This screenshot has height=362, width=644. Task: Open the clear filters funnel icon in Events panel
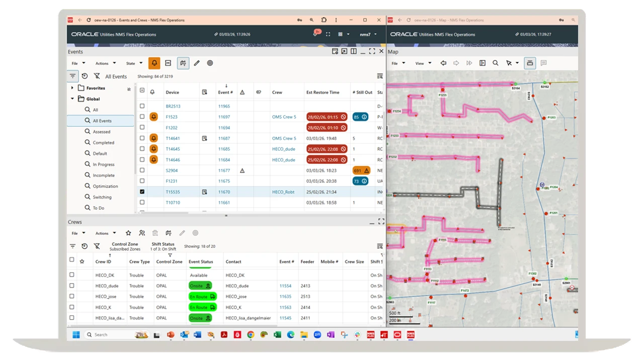click(x=97, y=76)
